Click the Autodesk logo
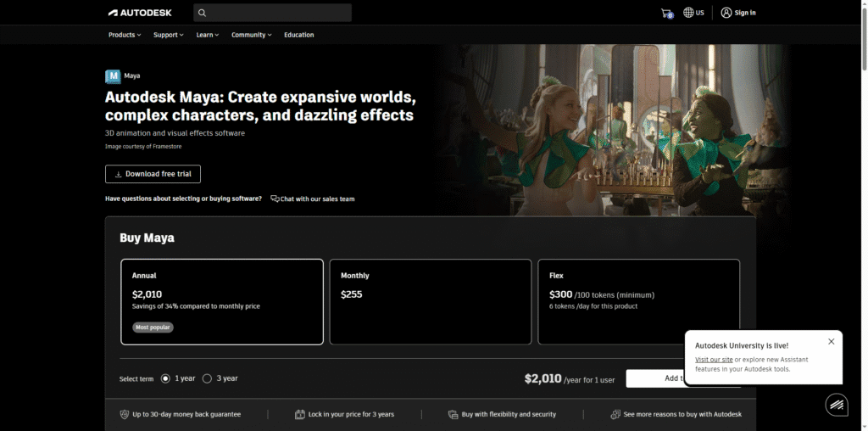 tap(140, 13)
